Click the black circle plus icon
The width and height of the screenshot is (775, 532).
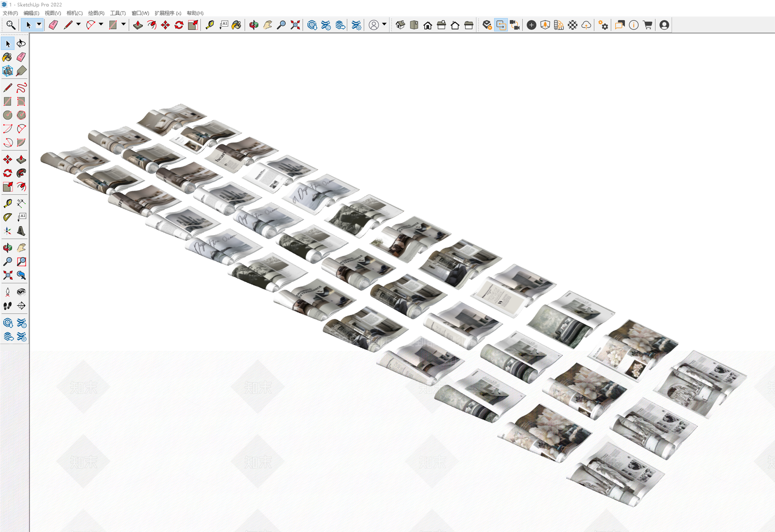coord(531,25)
